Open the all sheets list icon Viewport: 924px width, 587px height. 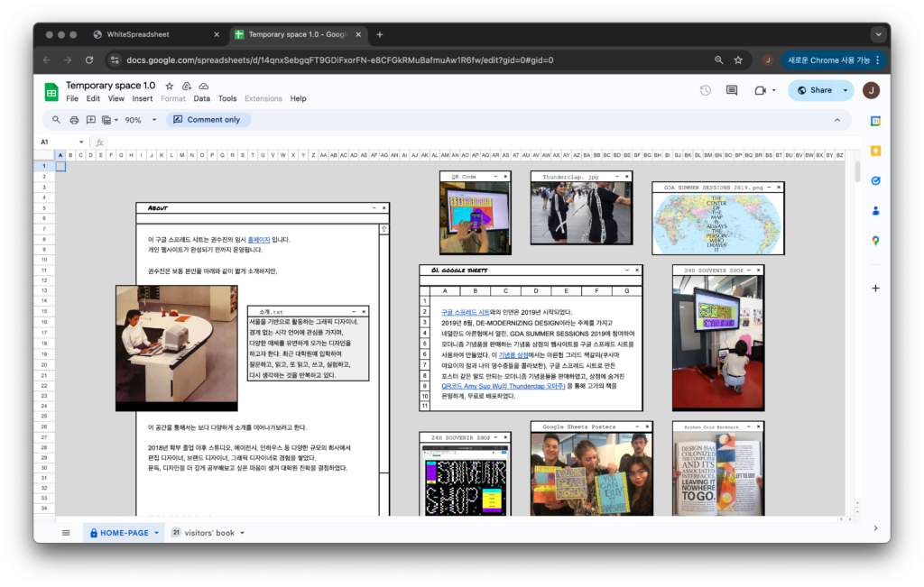66,533
